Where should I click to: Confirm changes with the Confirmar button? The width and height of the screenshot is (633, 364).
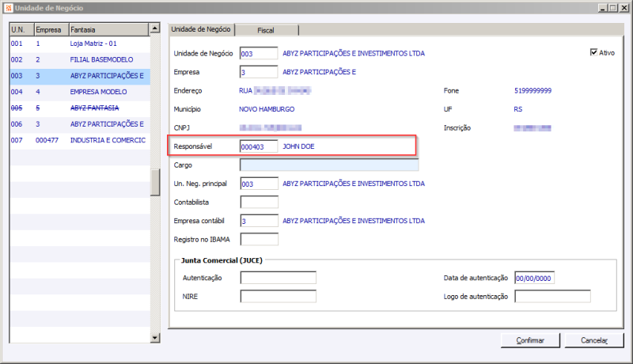point(530,340)
